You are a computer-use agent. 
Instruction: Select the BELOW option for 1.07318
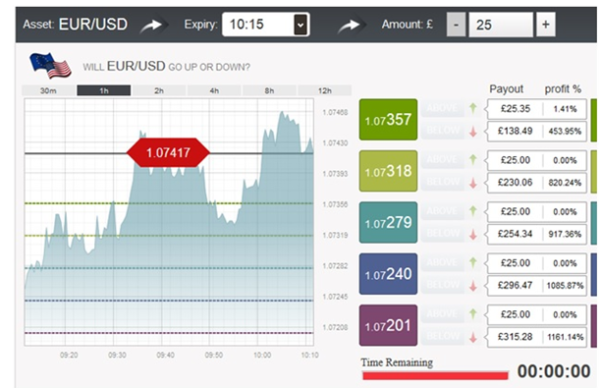pyautogui.click(x=443, y=183)
